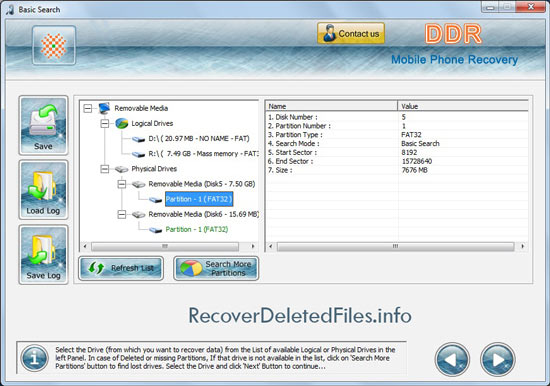Click the value 7676 MB
The width and height of the screenshot is (550, 386).
click(x=415, y=170)
